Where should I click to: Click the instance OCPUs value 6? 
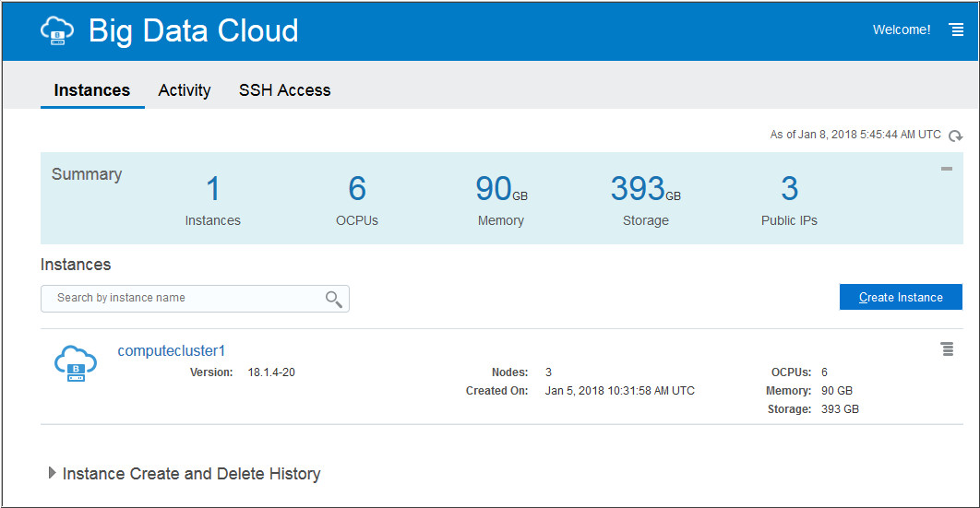click(824, 372)
